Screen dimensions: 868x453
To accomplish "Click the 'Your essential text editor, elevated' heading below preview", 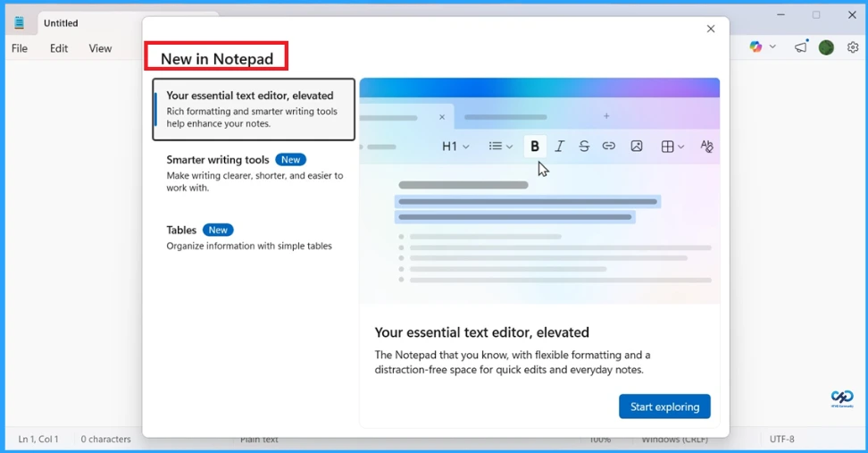I will (x=481, y=332).
